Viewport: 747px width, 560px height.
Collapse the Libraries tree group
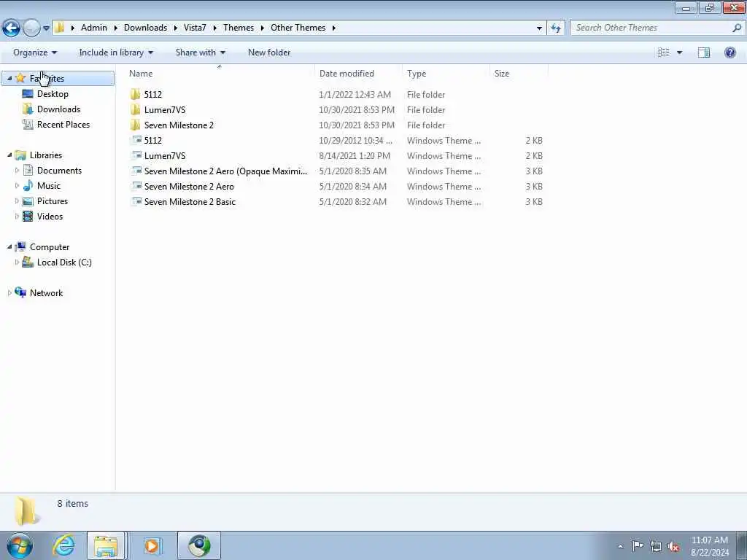coord(9,155)
